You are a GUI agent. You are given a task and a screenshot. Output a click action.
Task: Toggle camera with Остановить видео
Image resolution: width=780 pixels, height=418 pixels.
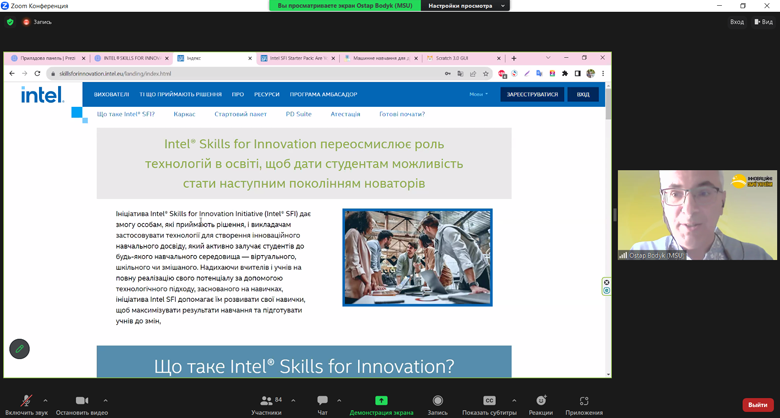(82, 401)
